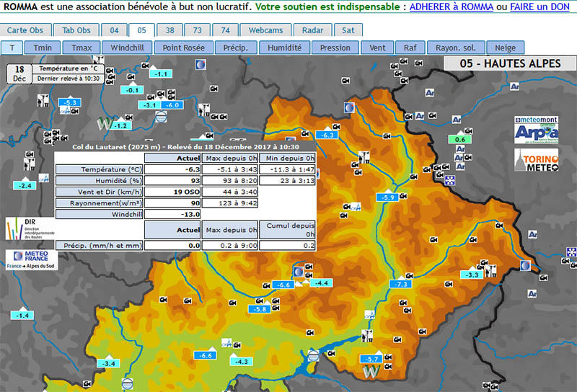Image resolution: width=577 pixels, height=392 pixels.
Task: Select the -1.2 station marker
Action: click(x=120, y=126)
